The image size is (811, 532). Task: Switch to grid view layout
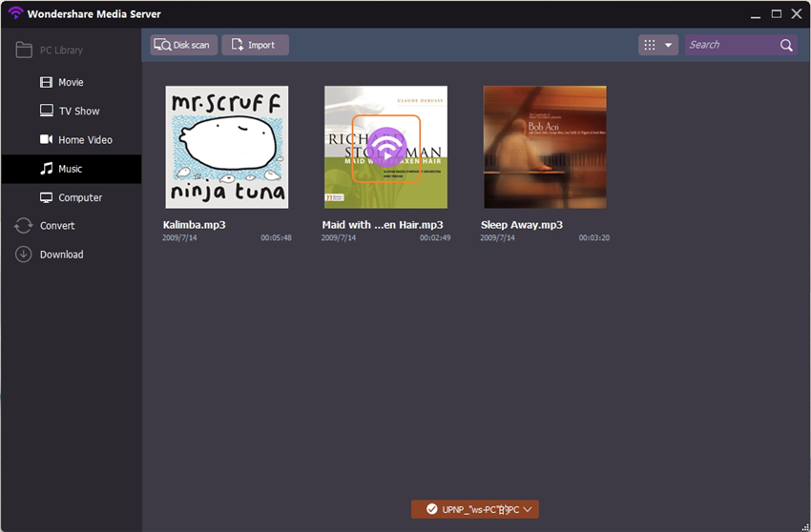(650, 45)
